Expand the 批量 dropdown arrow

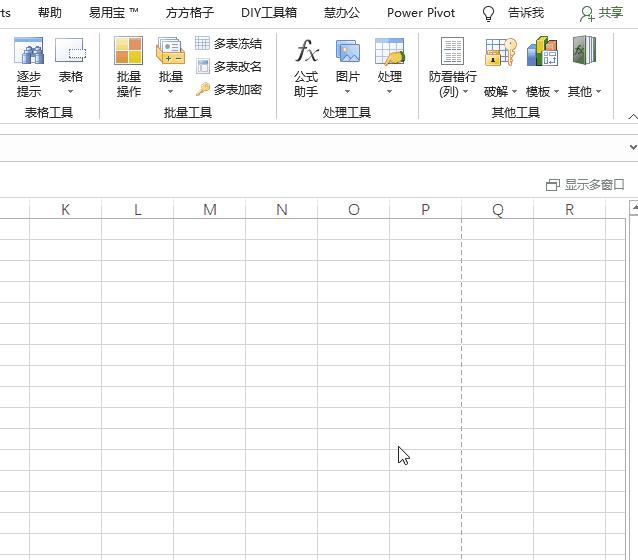tap(170, 92)
